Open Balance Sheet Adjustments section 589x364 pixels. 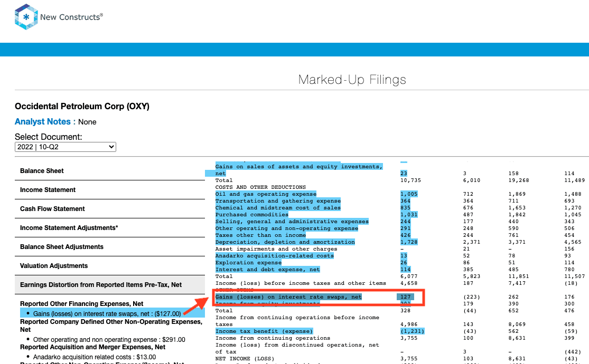[110, 246]
